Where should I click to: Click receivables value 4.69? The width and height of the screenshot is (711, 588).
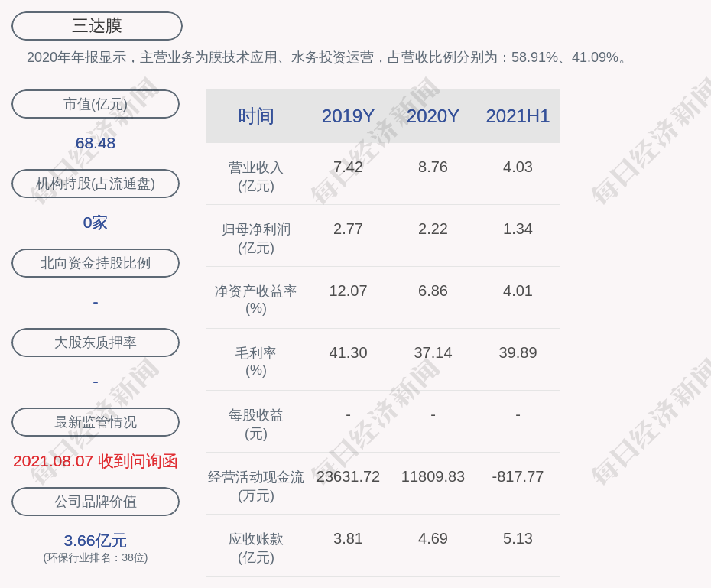tap(433, 538)
